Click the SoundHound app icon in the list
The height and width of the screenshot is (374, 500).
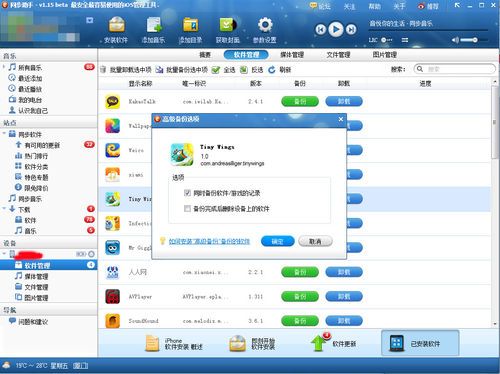point(112,321)
